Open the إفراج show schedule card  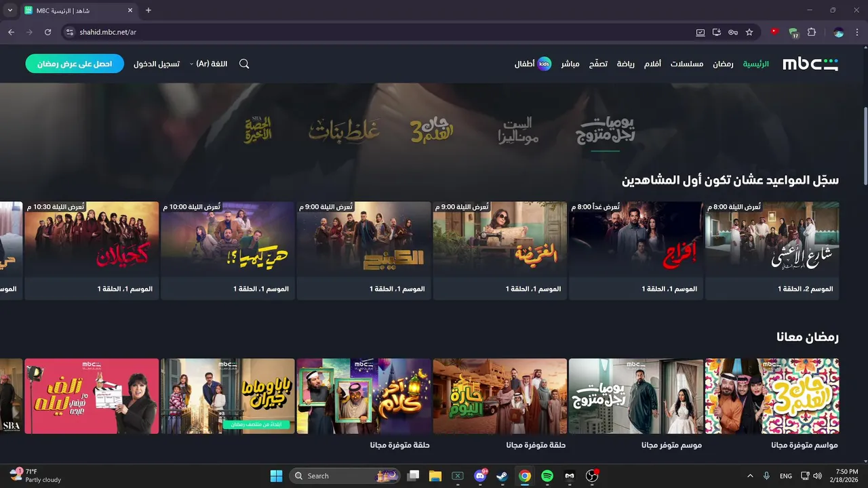pyautogui.click(x=635, y=251)
